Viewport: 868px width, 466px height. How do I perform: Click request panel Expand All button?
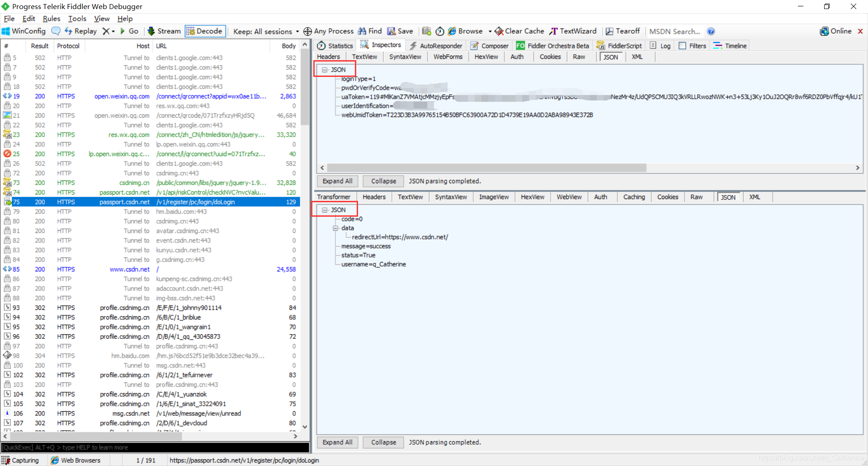(337, 181)
